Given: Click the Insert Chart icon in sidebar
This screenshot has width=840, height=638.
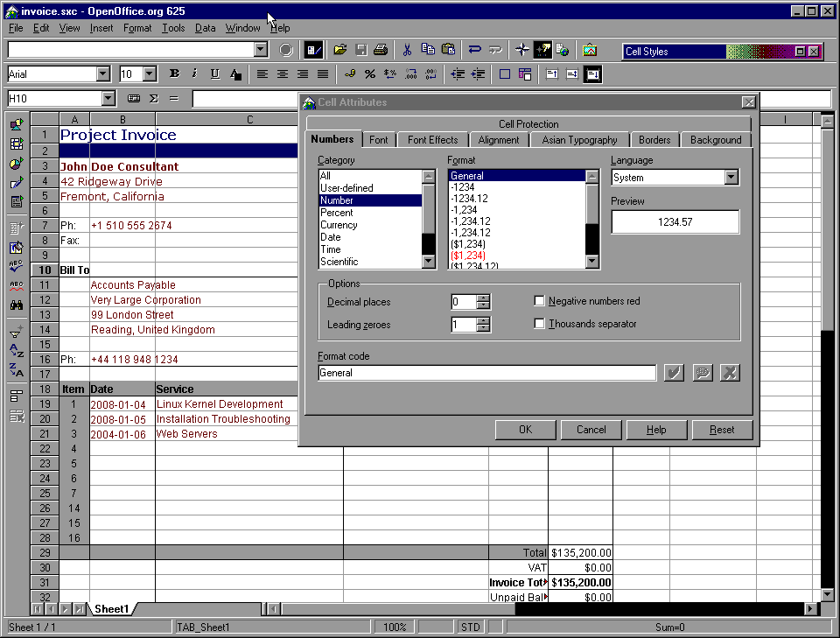Looking at the screenshot, I should click(16, 164).
